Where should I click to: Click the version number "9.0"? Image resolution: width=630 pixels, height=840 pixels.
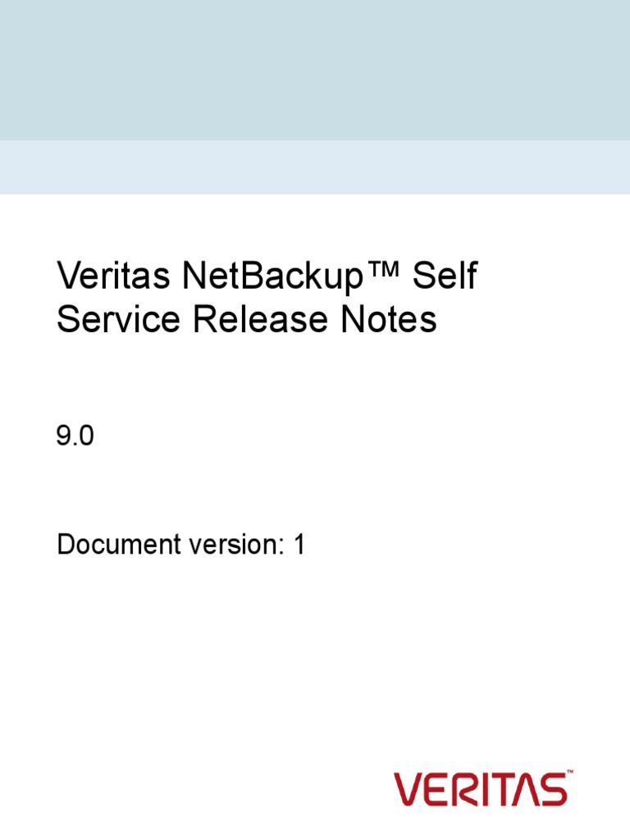[75, 437]
